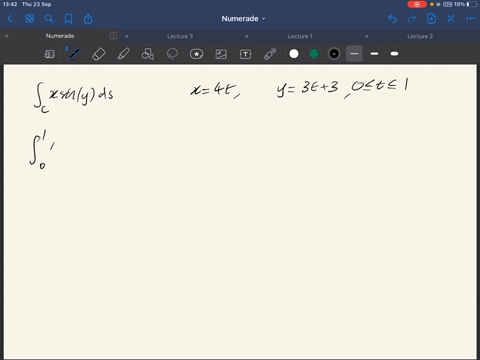Tap the status bar clock

[x=10, y=4]
